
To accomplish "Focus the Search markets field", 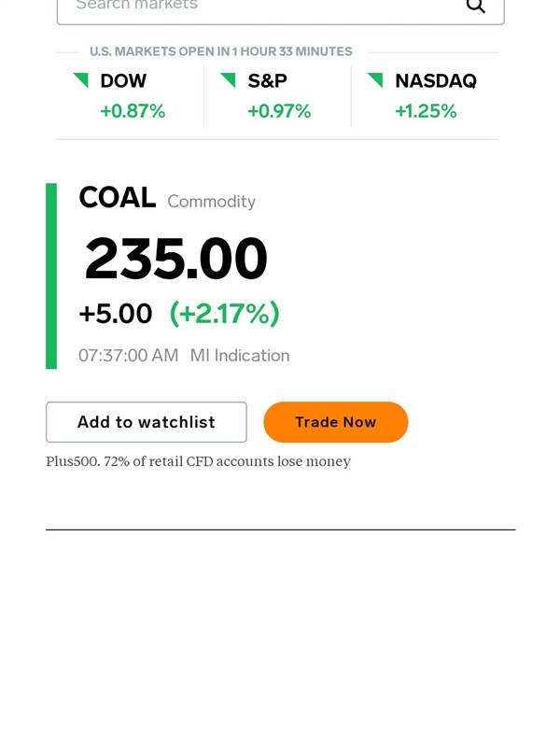I will tap(281, 9).
